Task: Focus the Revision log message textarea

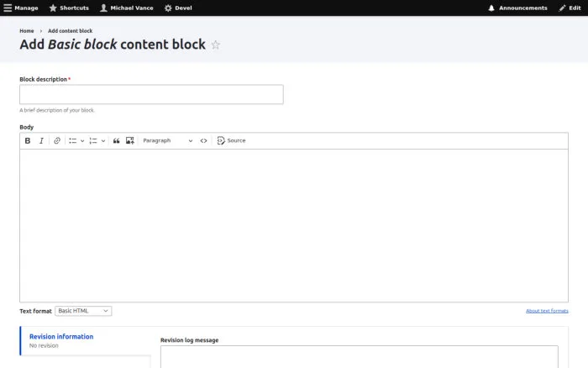Action: (360, 357)
